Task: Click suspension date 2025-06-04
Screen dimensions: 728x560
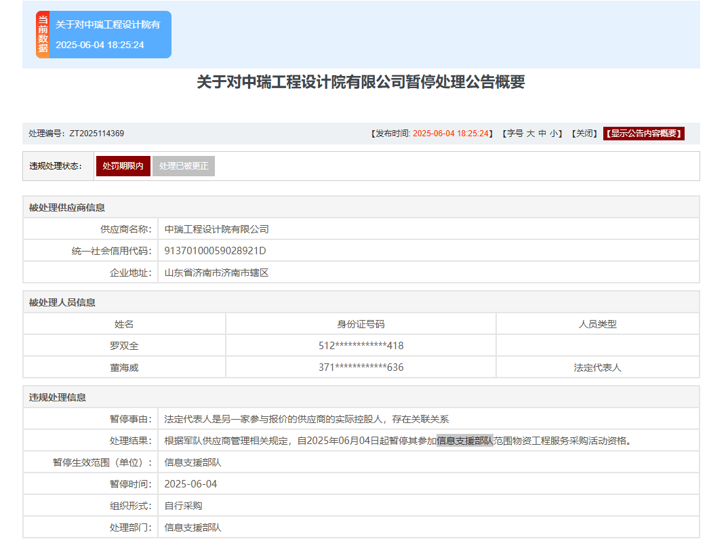Action: [190, 484]
